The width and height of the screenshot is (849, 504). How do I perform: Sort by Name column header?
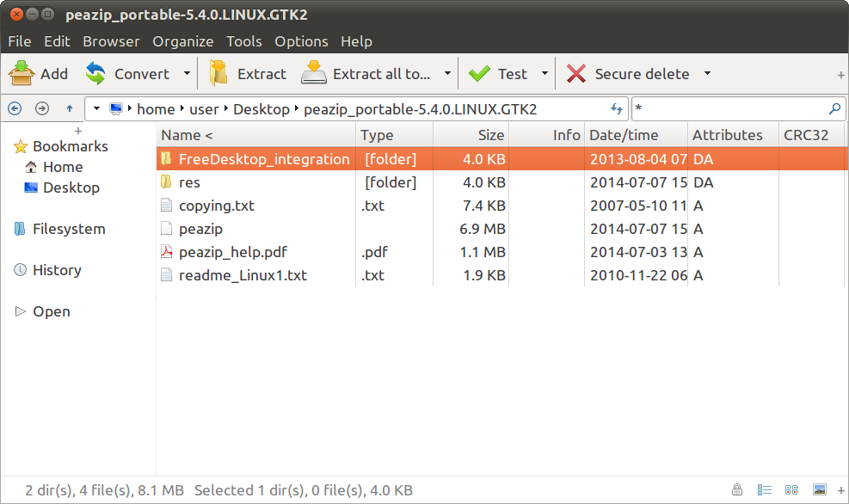click(256, 135)
